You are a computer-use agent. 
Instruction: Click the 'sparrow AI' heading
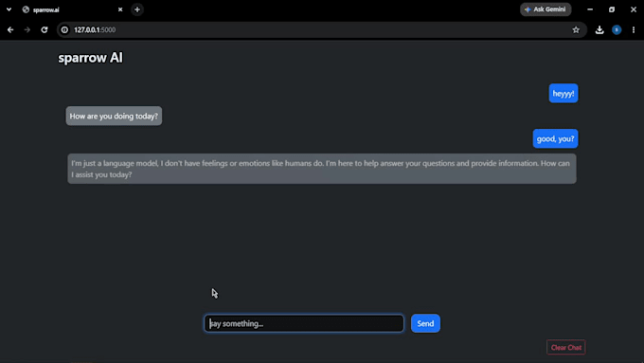90,58
